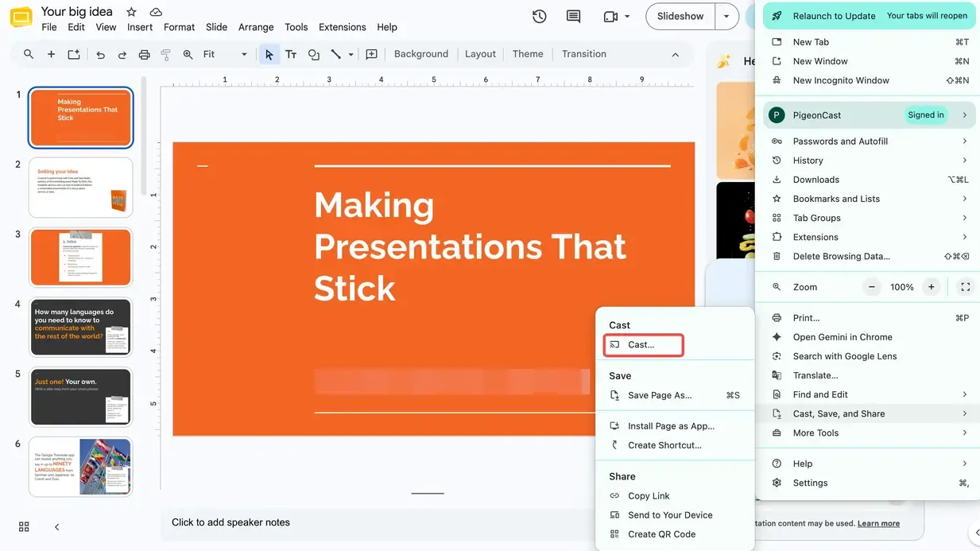Open the Slideshow options dropdown arrow

click(x=726, y=17)
